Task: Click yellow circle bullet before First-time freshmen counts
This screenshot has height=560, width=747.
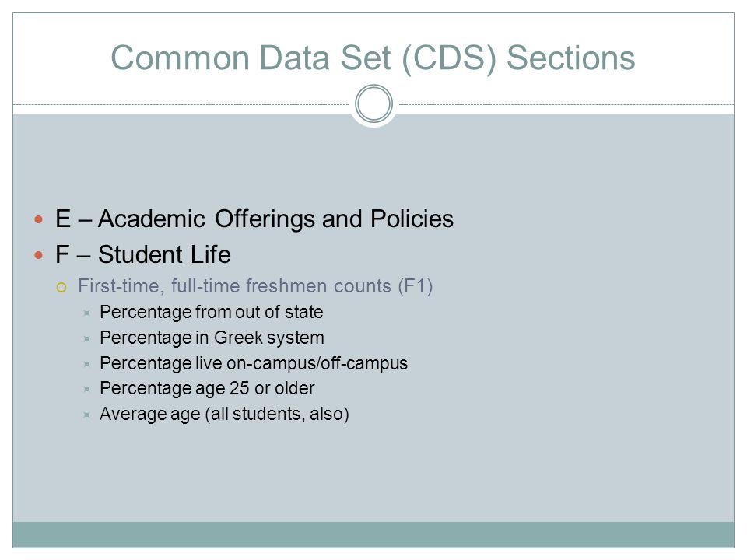Action: coord(61,287)
